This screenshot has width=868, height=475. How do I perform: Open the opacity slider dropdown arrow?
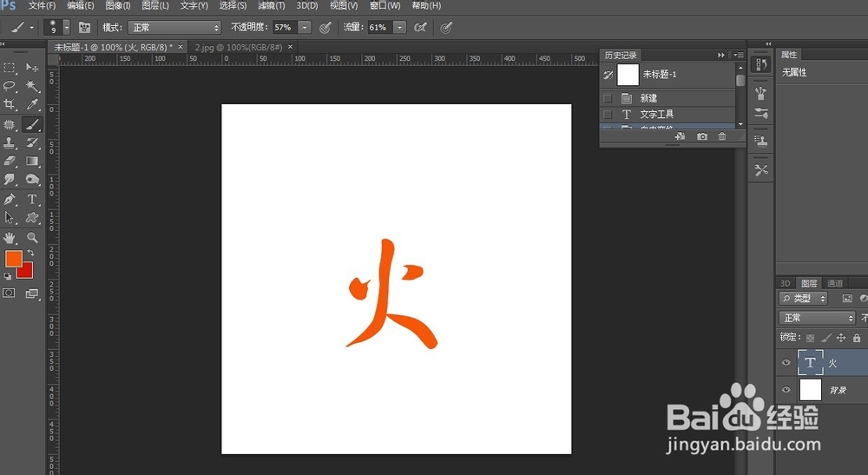[x=305, y=27]
